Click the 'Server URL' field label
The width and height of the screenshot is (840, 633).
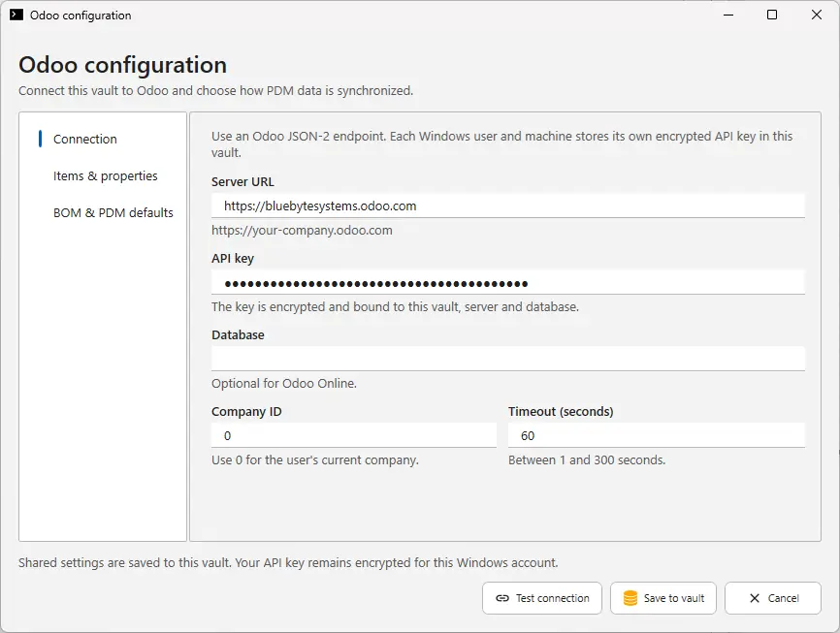pos(242,182)
